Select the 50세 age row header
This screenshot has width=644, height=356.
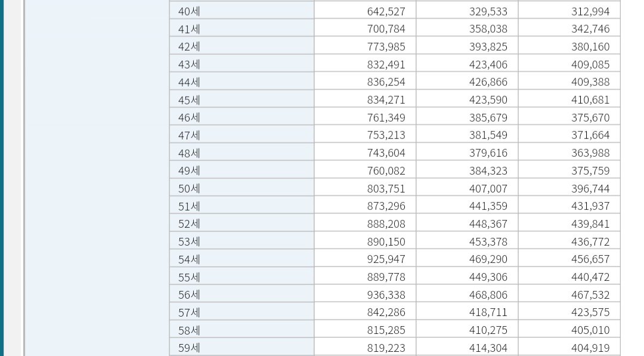[x=242, y=188]
